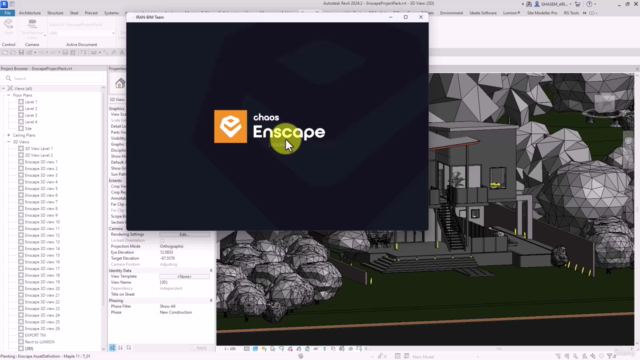Select Enscape 3D view 20
This screenshot has width=640, height=360.
click(x=42, y=289)
